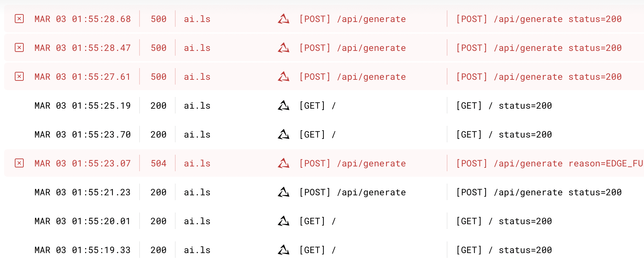Click timestamp MAR 03 01:55:20.01
The width and height of the screenshot is (644, 262).
click(x=82, y=221)
